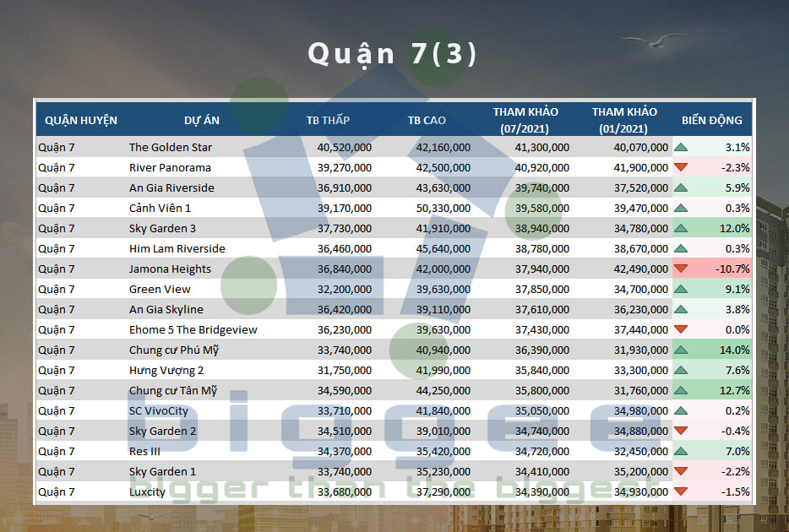The width and height of the screenshot is (789, 532).
Task: Click the red down arrow for Luxcity
Action: click(681, 492)
